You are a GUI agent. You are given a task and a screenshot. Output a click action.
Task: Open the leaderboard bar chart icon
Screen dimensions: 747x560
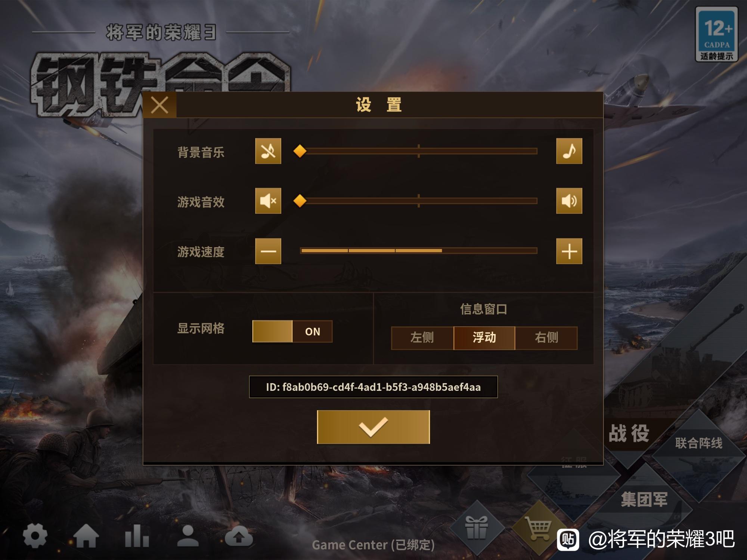click(137, 536)
